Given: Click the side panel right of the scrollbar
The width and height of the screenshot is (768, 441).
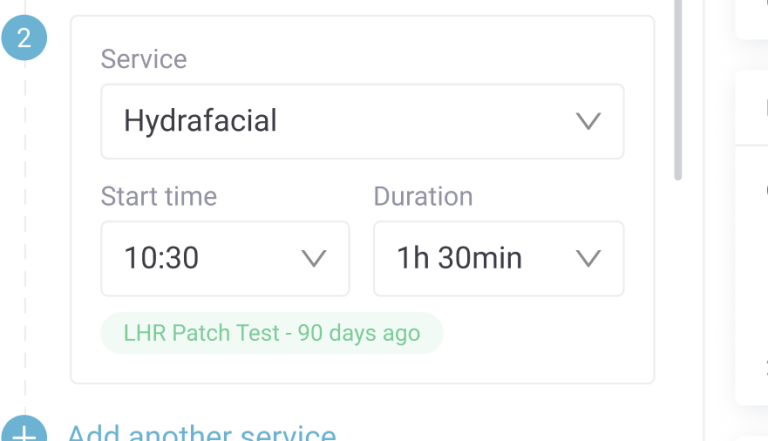Looking at the screenshot, I should (x=750, y=250).
